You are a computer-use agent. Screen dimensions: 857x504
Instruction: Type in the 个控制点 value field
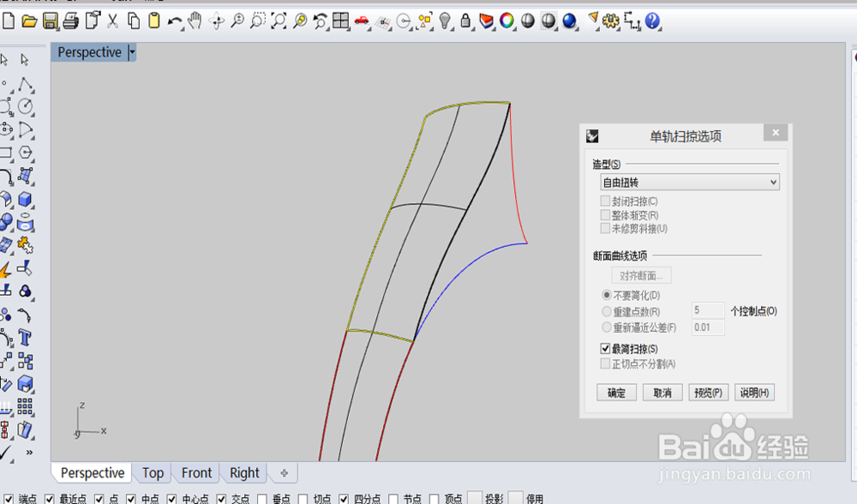click(x=708, y=310)
